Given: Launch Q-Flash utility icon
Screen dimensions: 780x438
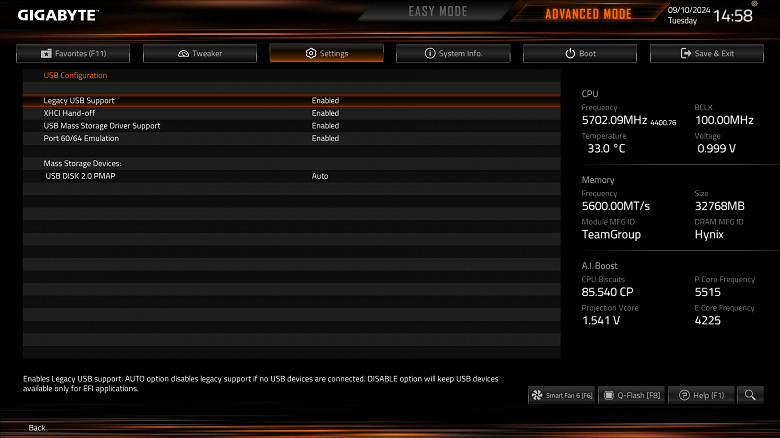Looking at the screenshot, I should click(x=608, y=395).
